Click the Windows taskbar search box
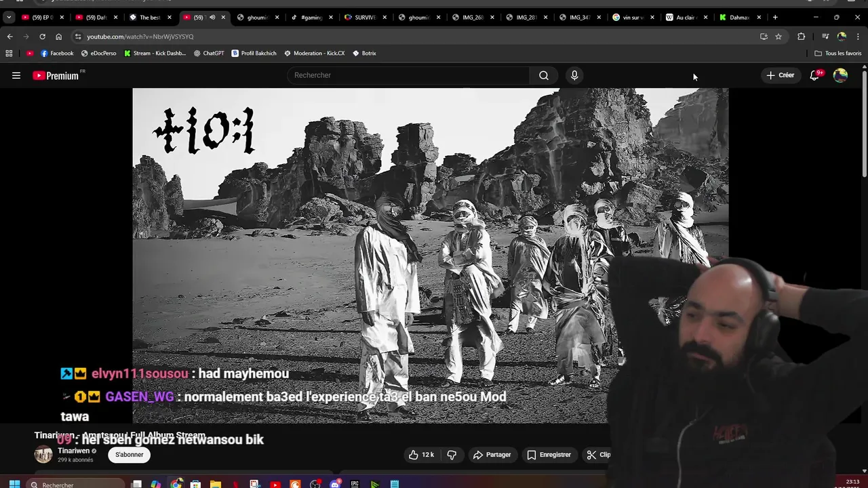This screenshot has width=868, height=488. pyautogui.click(x=75, y=484)
